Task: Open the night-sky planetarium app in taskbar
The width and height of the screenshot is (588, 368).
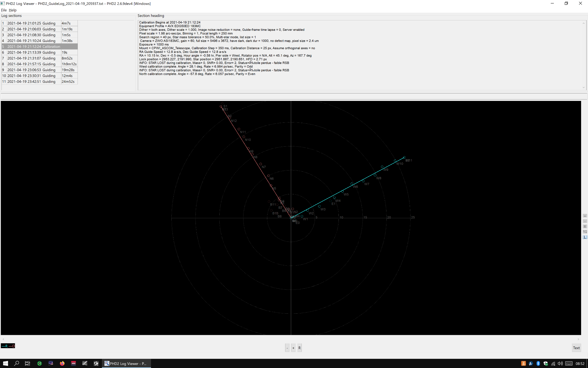Action: click(x=51, y=363)
